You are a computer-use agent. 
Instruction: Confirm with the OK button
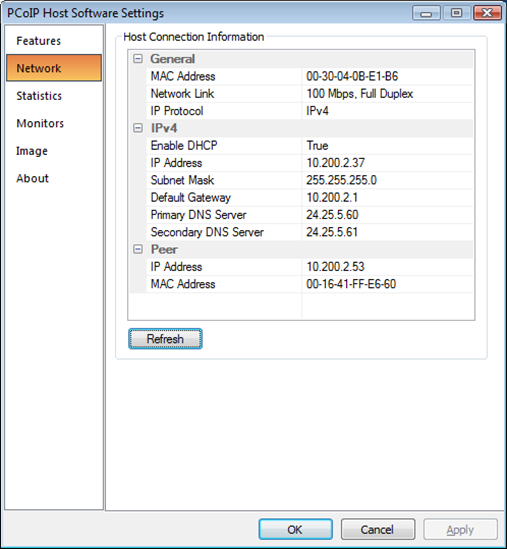296,529
